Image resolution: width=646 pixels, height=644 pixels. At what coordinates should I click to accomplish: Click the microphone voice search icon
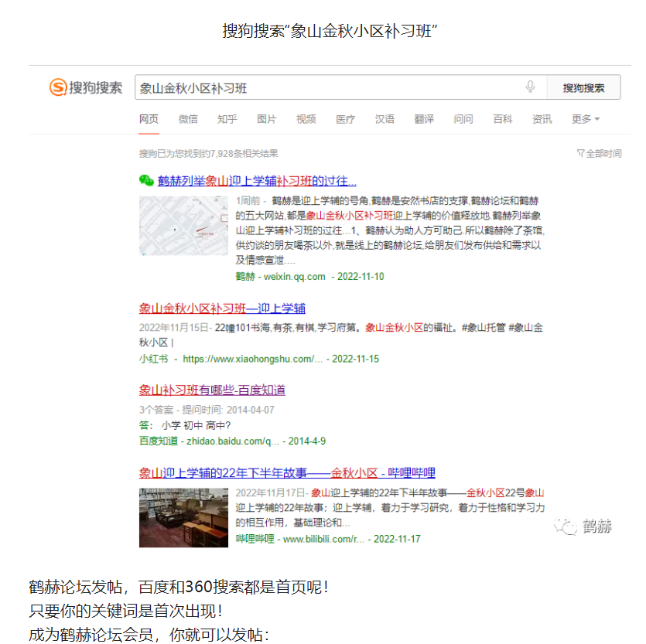coord(530,87)
